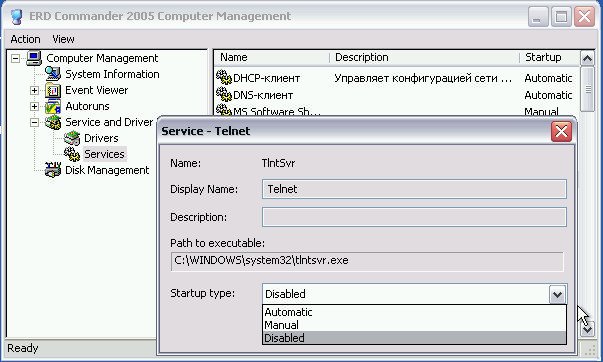Click the Autoruns icon
603x362 pixels.
[x=53, y=106]
